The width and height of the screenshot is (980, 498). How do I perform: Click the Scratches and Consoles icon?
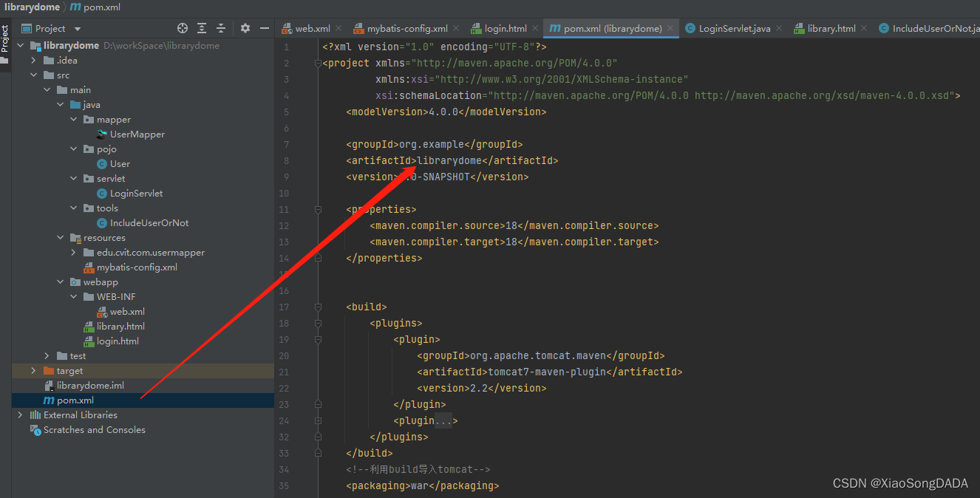pos(35,430)
